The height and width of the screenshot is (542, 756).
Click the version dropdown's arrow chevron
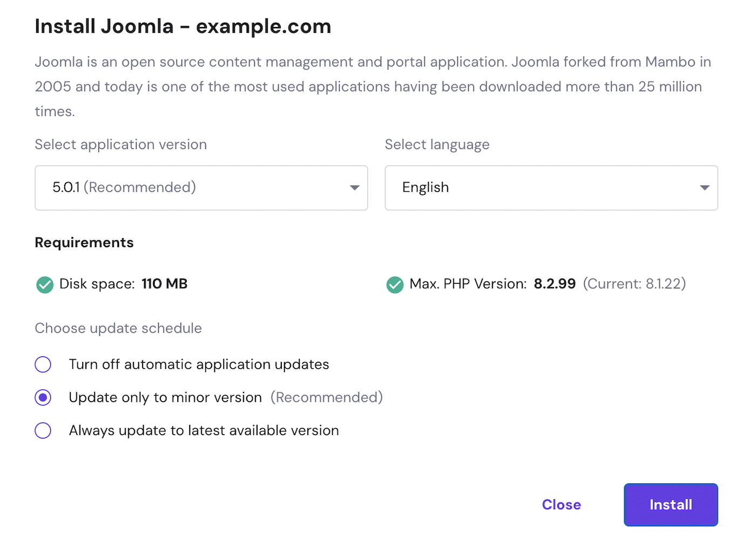(354, 187)
